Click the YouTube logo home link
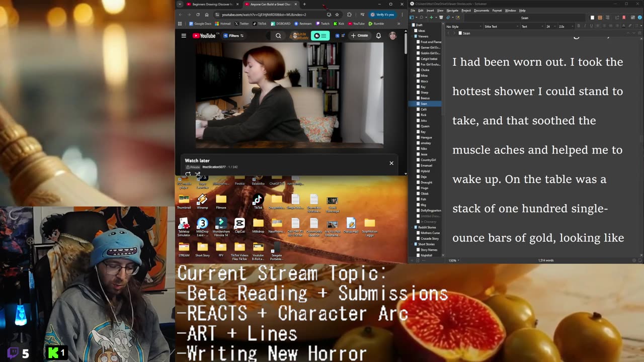 coord(204,36)
